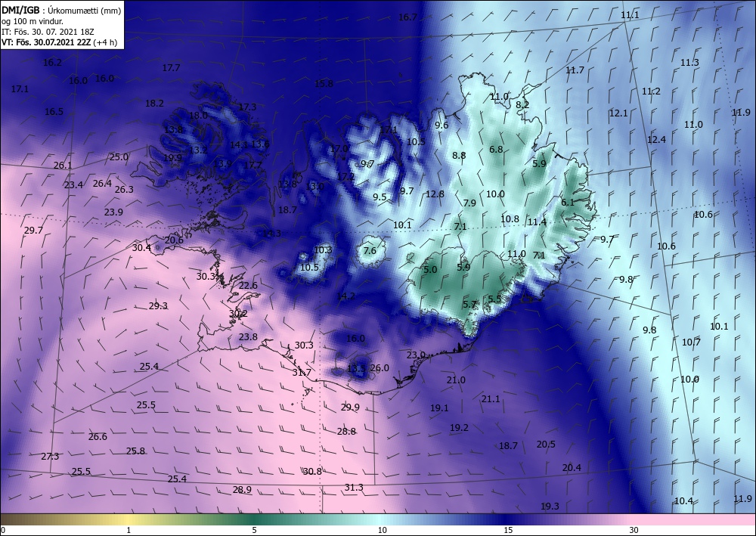This screenshot has height=536, width=756.
Task: Click the map value 29.9
Action: tap(350, 407)
